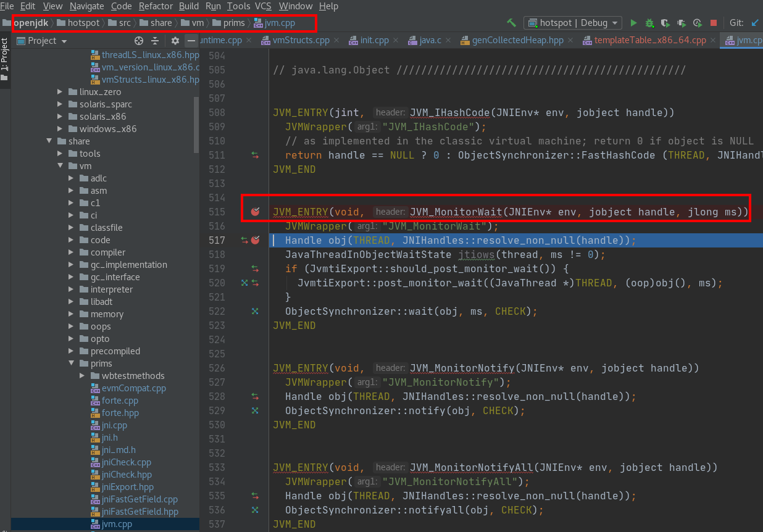Expand the linux_zero folder
The image size is (763, 532).
click(x=60, y=92)
